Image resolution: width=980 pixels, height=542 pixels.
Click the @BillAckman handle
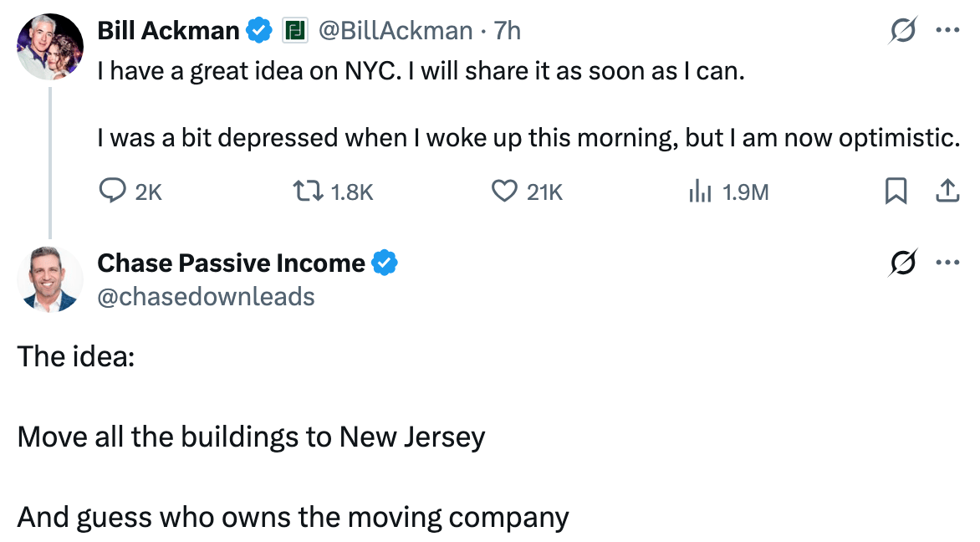[x=395, y=31]
